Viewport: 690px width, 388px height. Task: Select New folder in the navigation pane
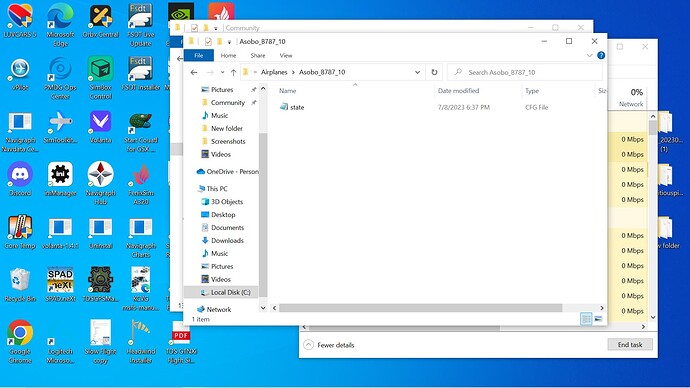click(x=227, y=128)
